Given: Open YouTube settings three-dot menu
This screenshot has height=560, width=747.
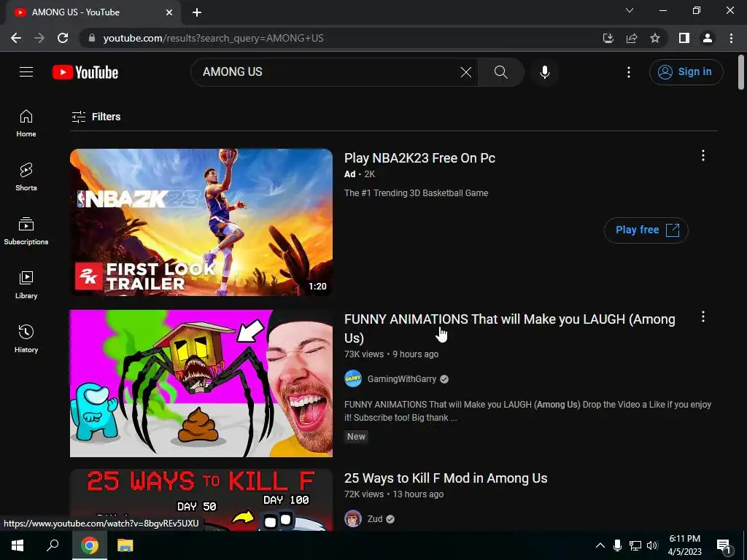Looking at the screenshot, I should pyautogui.click(x=628, y=72).
